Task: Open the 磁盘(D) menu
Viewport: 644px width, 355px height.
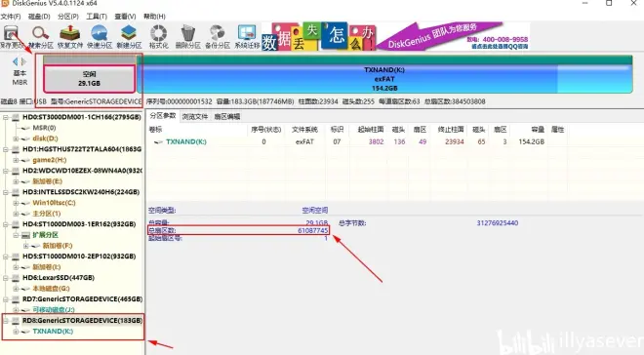Action: pos(39,17)
